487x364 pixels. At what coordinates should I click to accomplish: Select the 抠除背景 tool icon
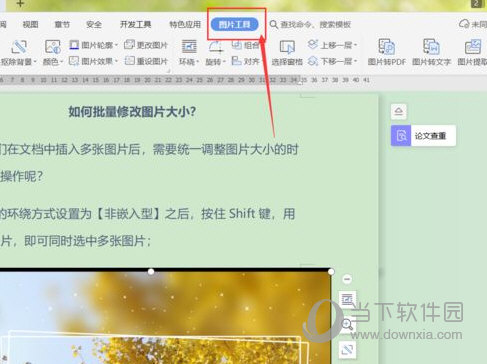point(18,47)
